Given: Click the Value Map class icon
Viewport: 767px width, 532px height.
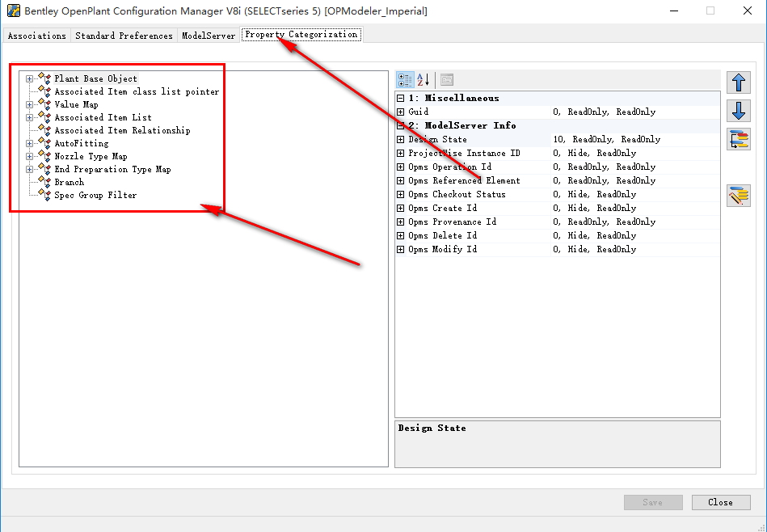Looking at the screenshot, I should [x=44, y=104].
